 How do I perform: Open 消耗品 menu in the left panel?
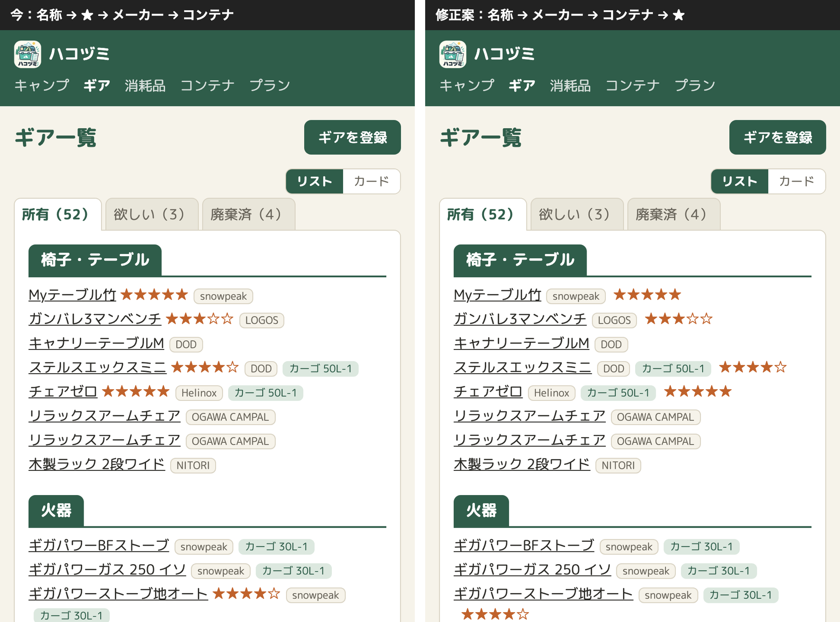click(145, 85)
